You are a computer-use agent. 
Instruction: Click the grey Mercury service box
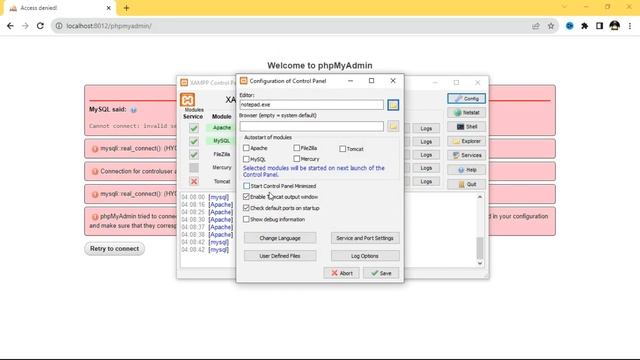[194, 168]
